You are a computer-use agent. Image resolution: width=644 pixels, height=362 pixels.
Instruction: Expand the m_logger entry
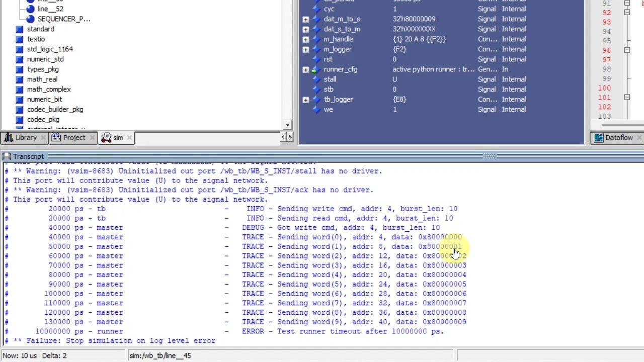click(x=305, y=49)
